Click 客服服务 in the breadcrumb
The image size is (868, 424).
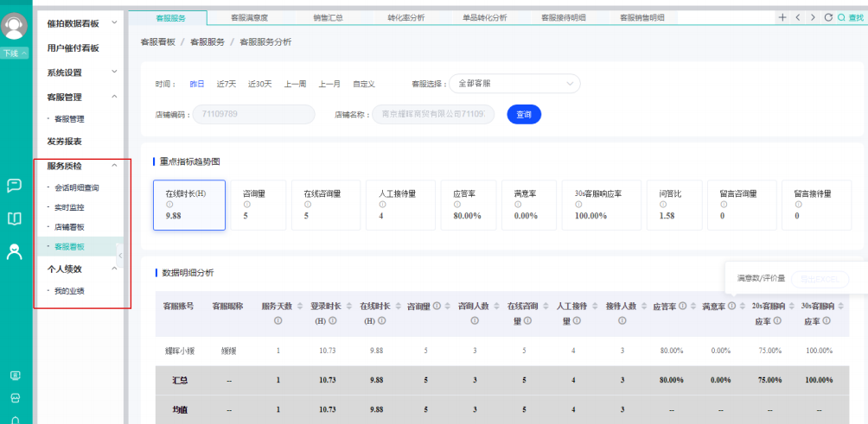[207, 42]
